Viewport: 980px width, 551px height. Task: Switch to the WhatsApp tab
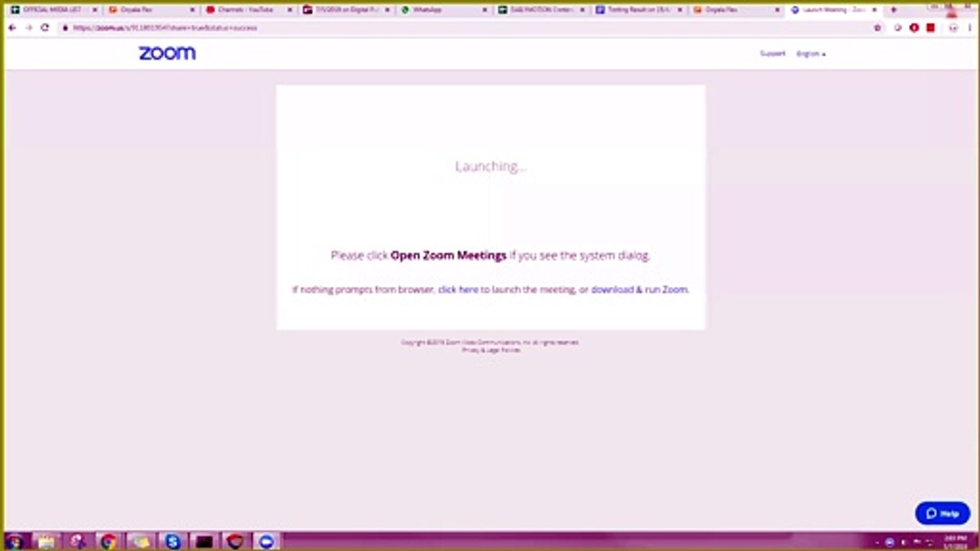(444, 10)
